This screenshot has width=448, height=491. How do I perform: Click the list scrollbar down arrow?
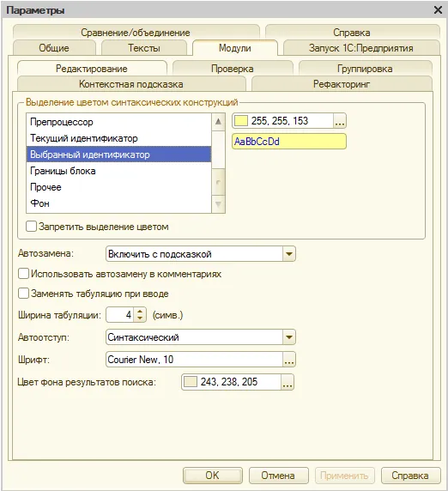coord(219,204)
